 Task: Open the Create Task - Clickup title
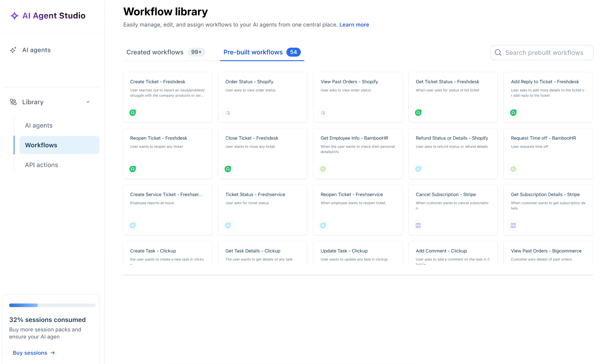click(x=153, y=251)
